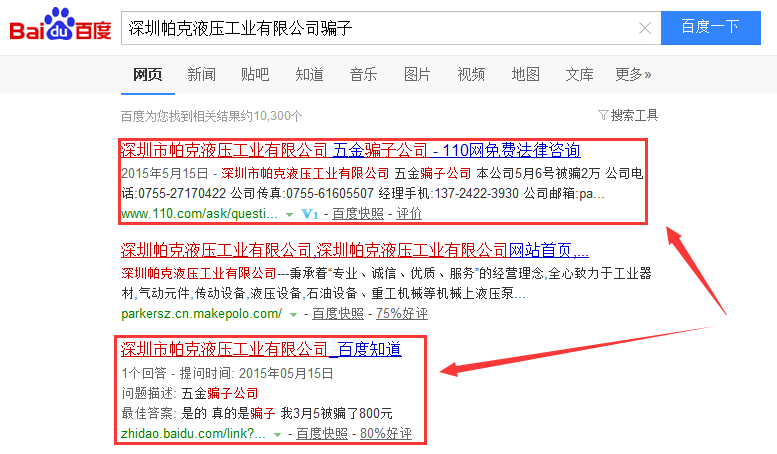Switch to the 新闻 tab

201,74
